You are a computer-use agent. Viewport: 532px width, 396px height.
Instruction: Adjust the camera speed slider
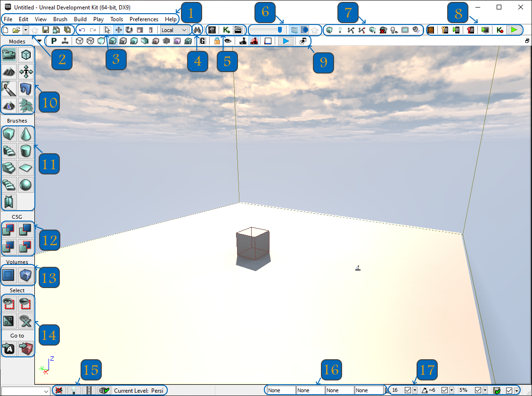tap(266, 30)
